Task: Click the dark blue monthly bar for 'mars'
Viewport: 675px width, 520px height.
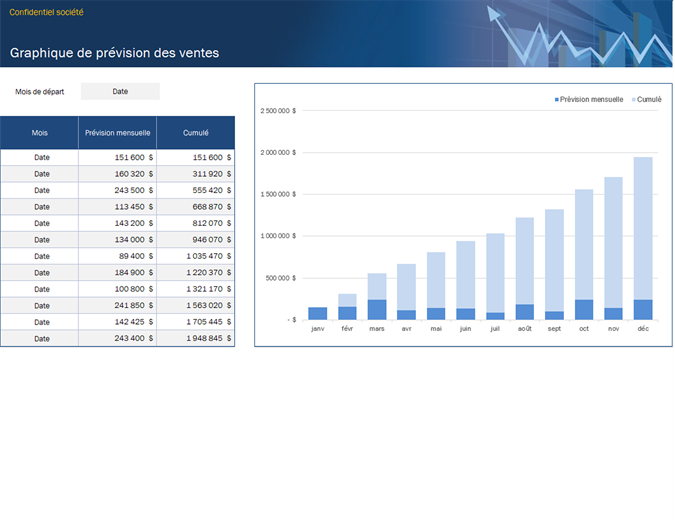Action: click(377, 310)
